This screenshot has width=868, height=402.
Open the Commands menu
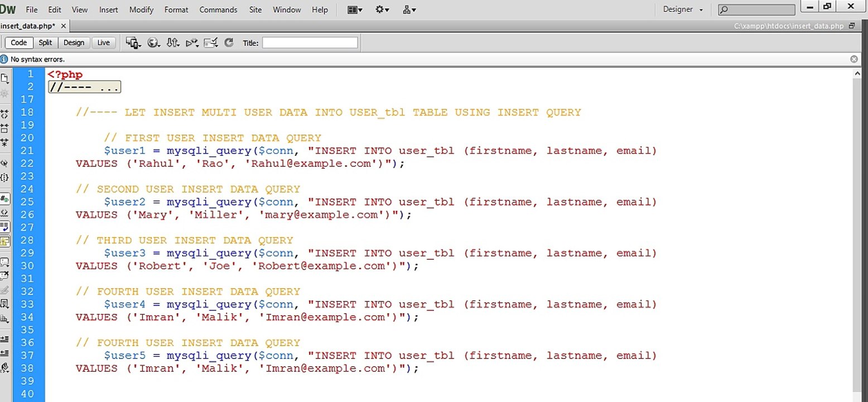[218, 9]
